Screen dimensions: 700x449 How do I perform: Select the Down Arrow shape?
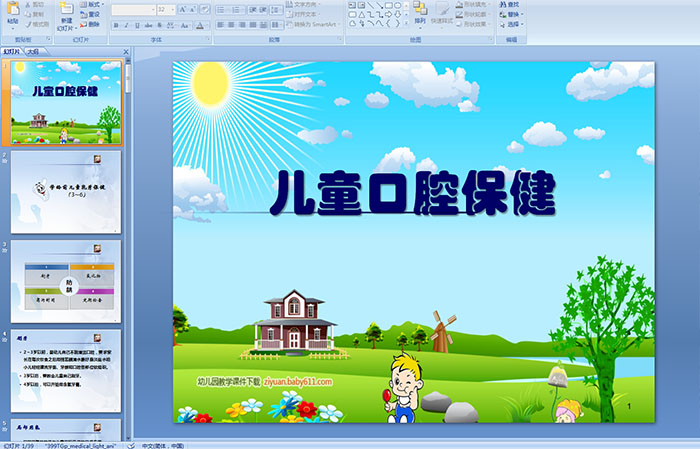(397, 14)
